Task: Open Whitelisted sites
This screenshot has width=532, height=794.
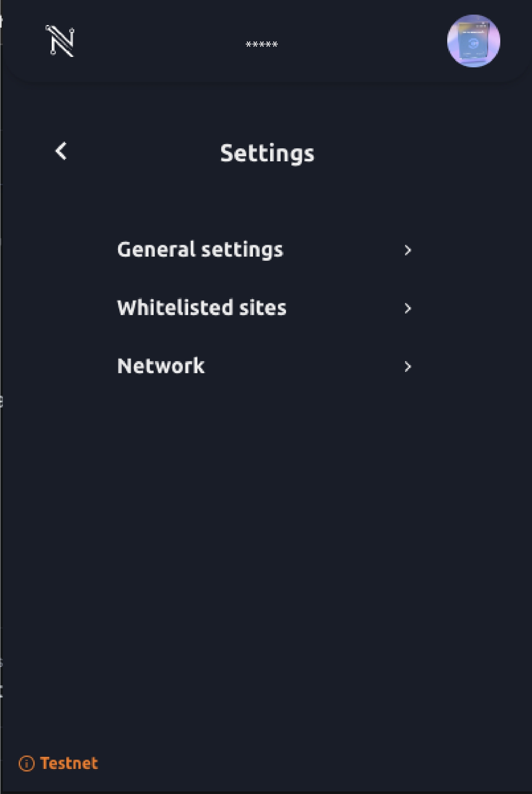Action: 202,308
